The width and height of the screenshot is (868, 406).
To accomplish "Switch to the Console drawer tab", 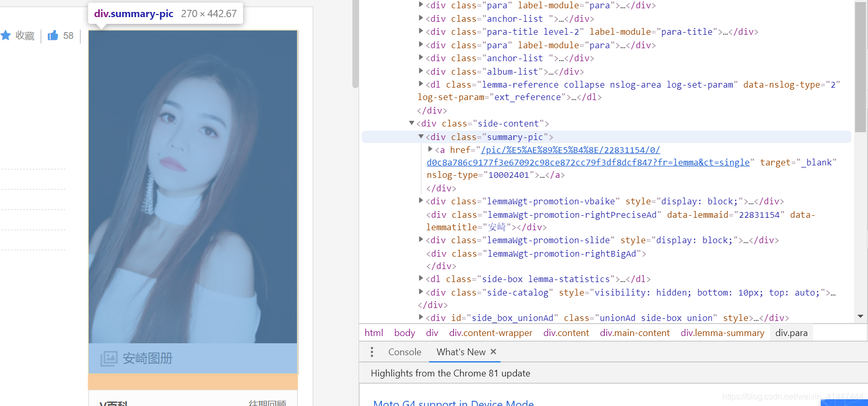I will pos(405,352).
